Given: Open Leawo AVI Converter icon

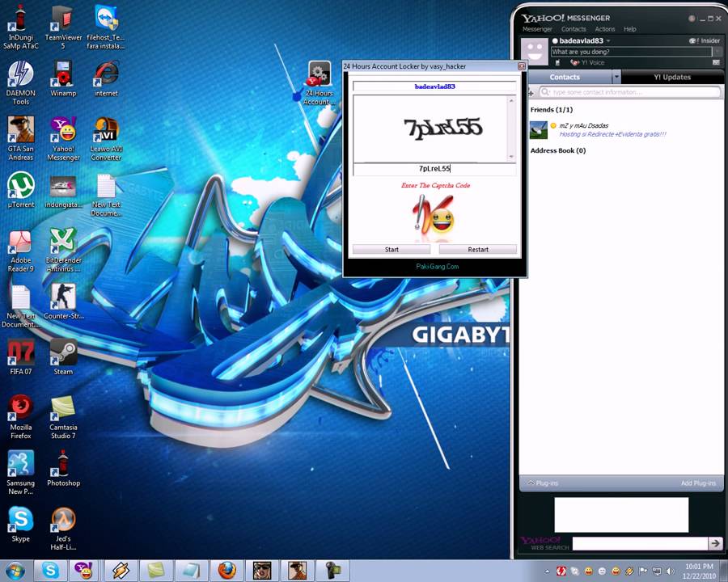Looking at the screenshot, I should click(106, 139).
